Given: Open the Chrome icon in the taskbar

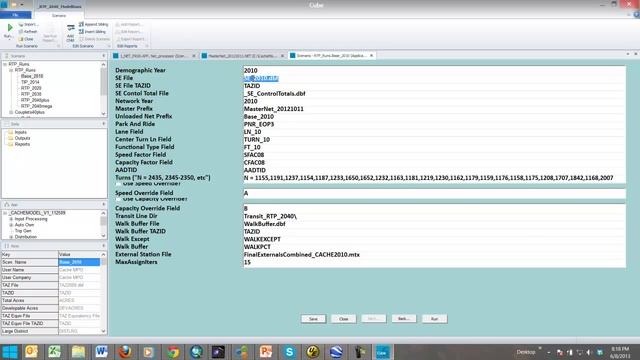Looking at the screenshot, I should pos(173,352).
